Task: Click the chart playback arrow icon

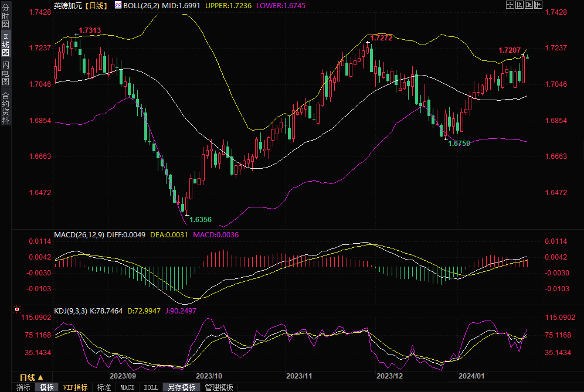Action: coord(528,5)
